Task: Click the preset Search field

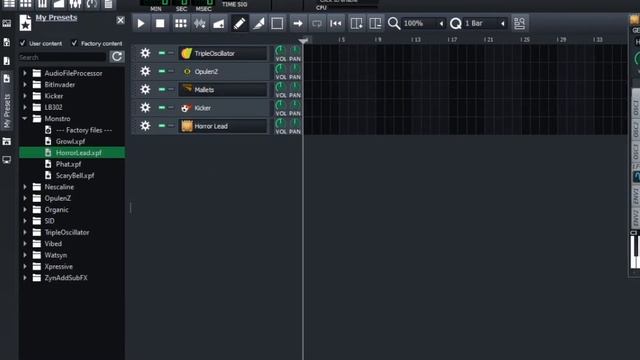Action: [62, 57]
